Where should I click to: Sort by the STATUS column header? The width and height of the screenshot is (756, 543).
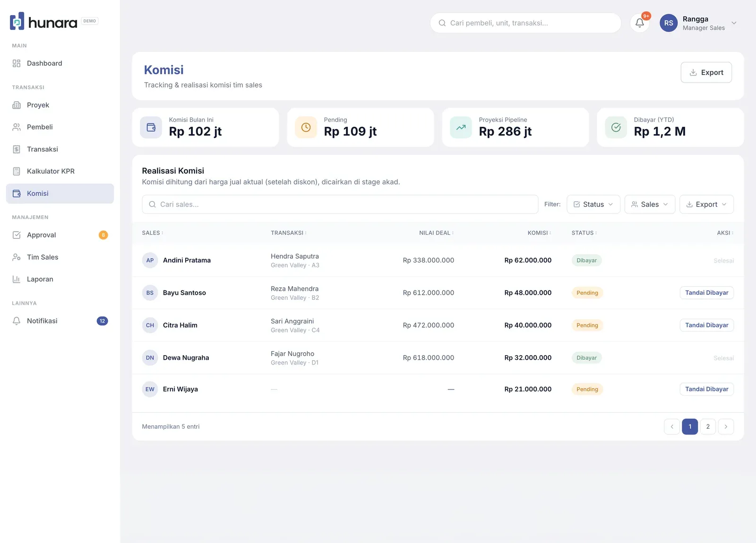click(x=584, y=233)
